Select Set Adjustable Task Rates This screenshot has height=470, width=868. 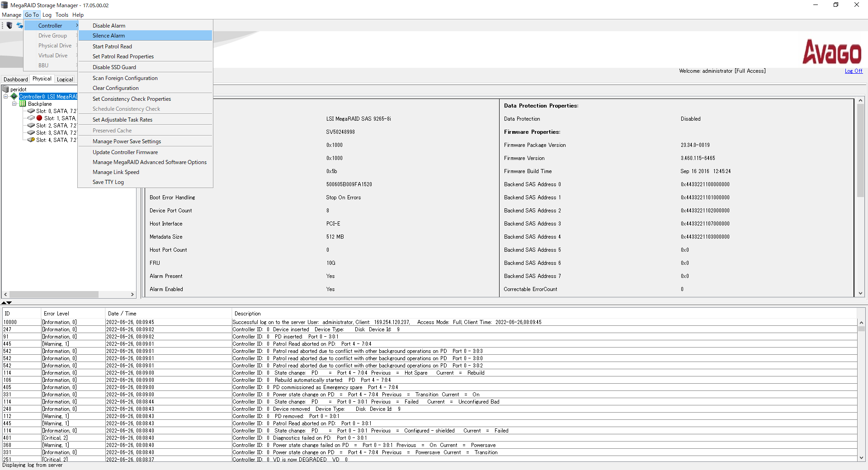145,119
